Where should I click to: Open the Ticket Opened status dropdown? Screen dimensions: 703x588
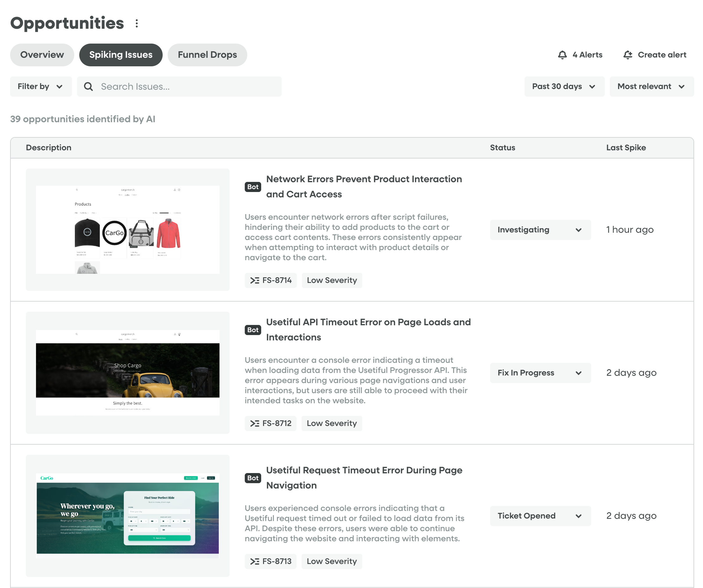[540, 516]
